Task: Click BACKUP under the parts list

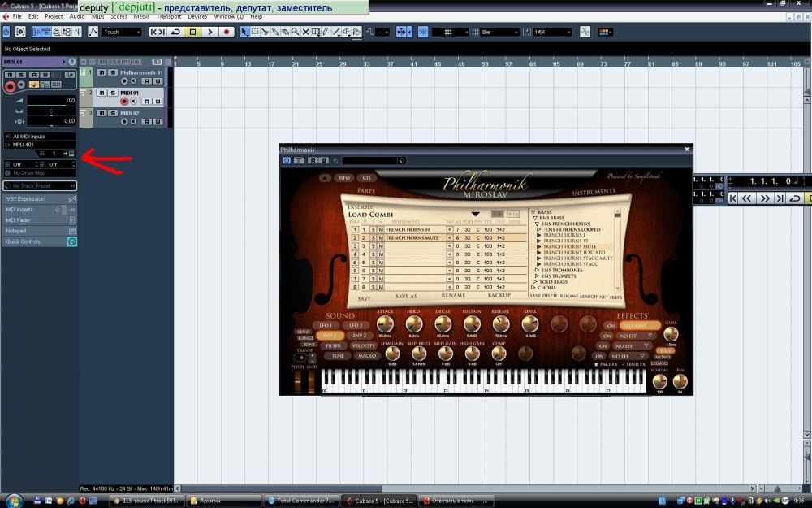Action: [499, 296]
